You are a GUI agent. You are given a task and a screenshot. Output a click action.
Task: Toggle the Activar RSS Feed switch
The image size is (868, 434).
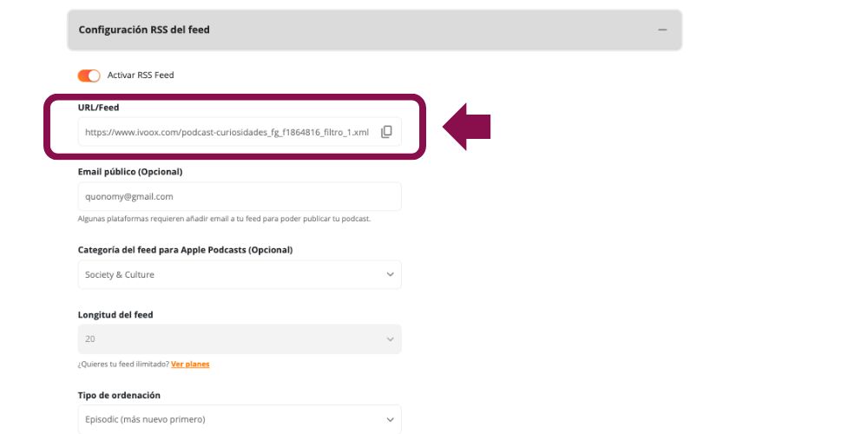pyautogui.click(x=89, y=76)
